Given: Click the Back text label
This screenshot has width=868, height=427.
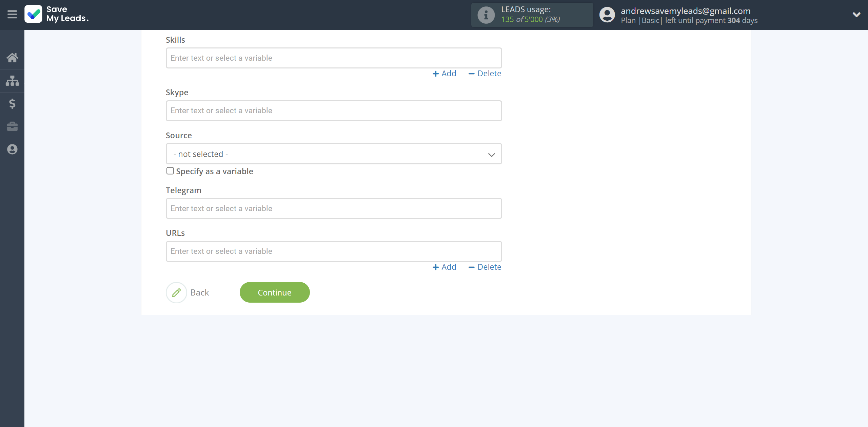Looking at the screenshot, I should click(199, 292).
